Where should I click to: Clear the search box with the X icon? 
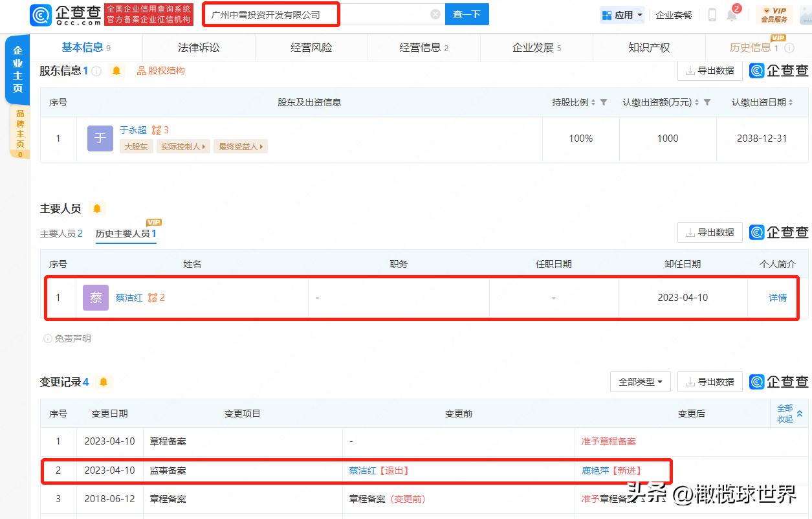tap(435, 14)
